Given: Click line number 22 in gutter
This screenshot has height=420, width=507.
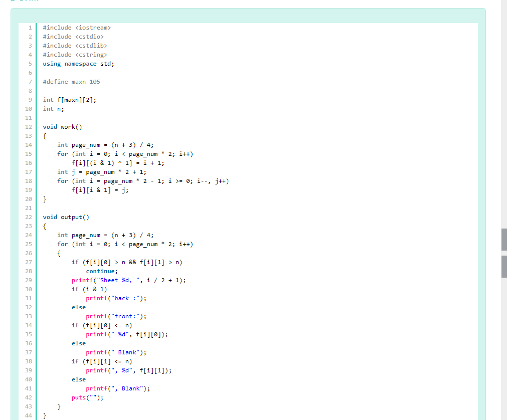Looking at the screenshot, I should [x=29, y=217].
